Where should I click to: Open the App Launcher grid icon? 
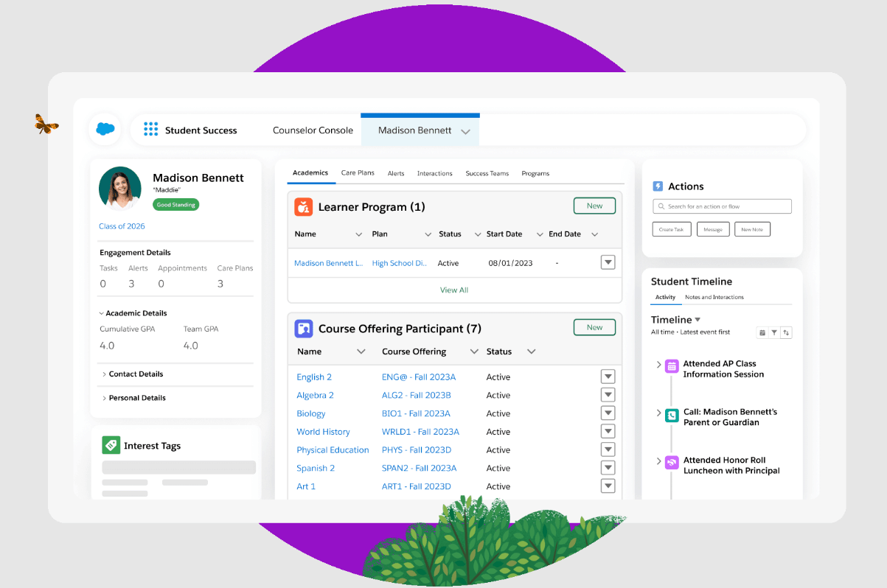pos(150,130)
